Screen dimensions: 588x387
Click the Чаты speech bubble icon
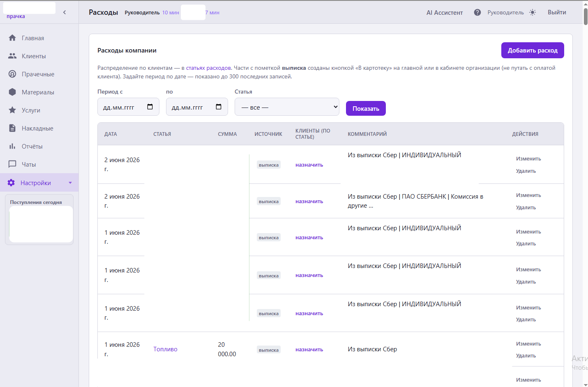pos(12,164)
